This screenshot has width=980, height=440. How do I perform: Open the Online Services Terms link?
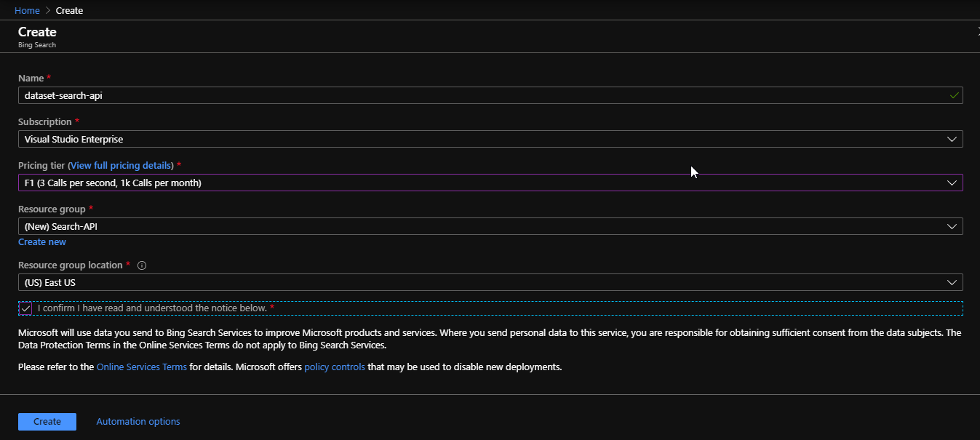pyautogui.click(x=142, y=367)
